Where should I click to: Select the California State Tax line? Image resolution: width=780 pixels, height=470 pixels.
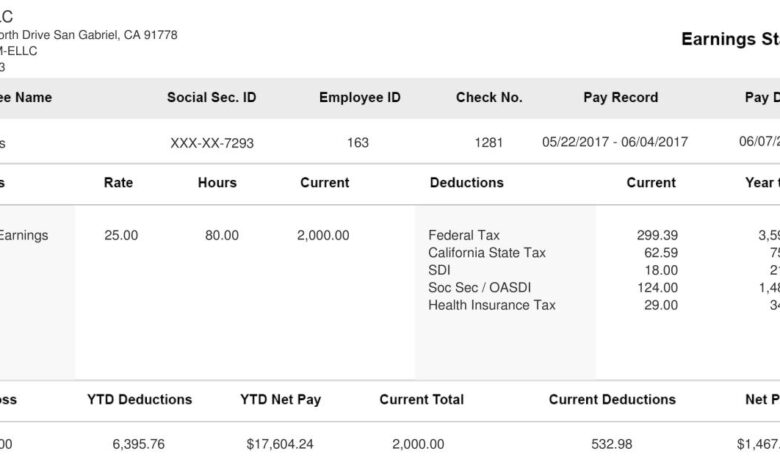point(487,253)
